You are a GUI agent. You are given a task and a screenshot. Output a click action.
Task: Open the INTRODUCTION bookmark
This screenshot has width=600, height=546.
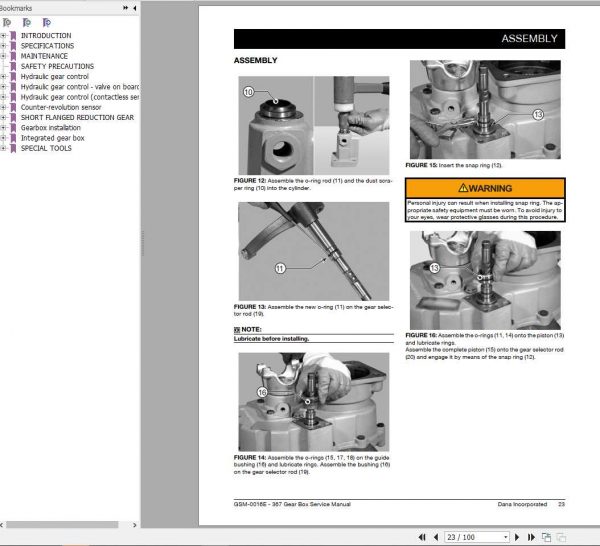(x=46, y=36)
